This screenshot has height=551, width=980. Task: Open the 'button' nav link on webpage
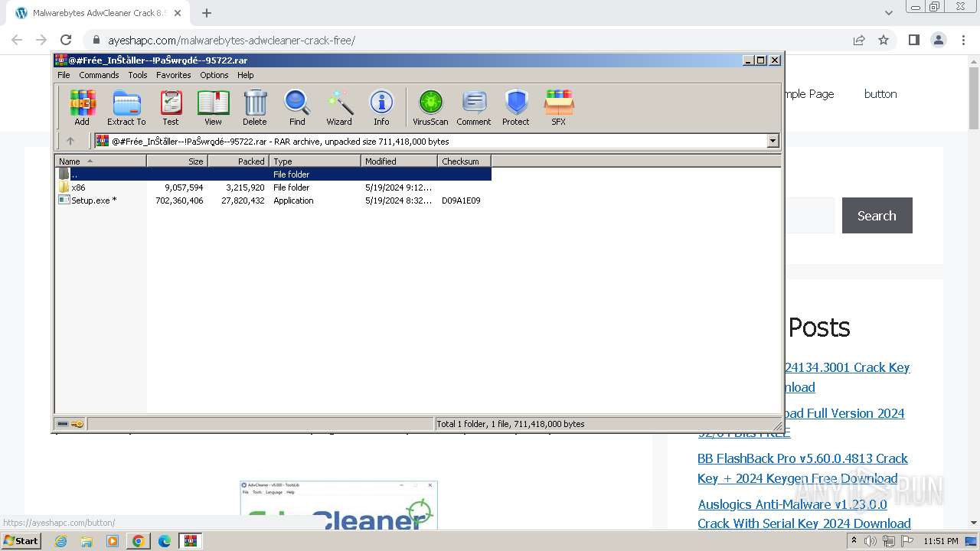tap(880, 94)
